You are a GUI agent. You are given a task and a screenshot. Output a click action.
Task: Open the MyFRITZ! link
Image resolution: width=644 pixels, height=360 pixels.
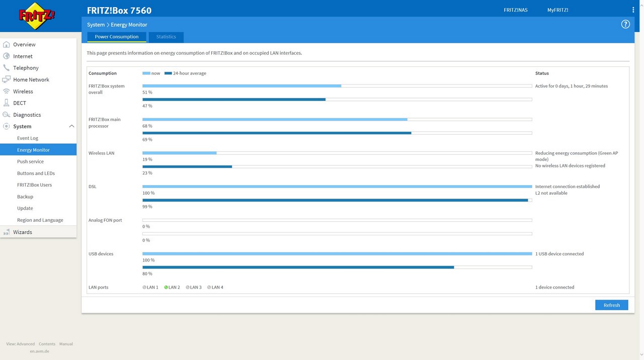click(557, 10)
